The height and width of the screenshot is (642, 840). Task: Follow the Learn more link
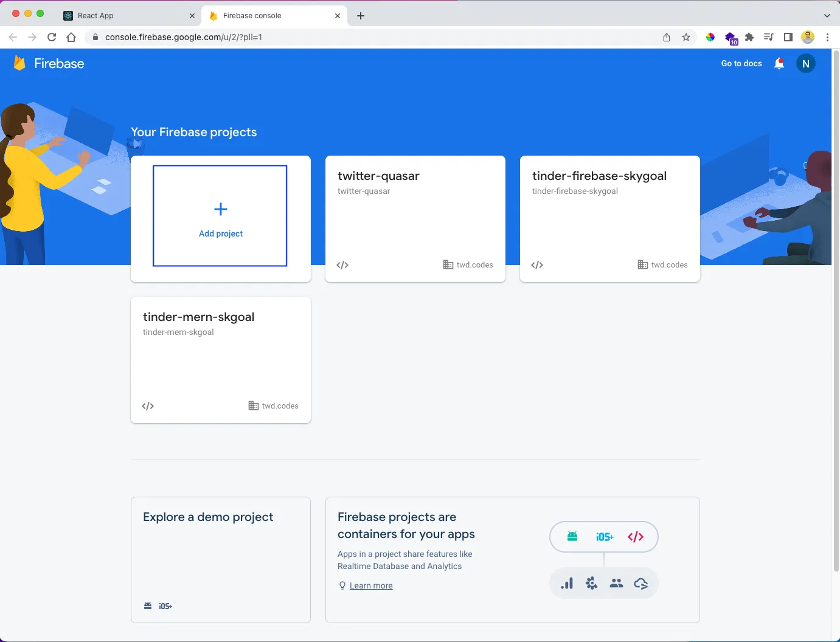[x=371, y=585]
